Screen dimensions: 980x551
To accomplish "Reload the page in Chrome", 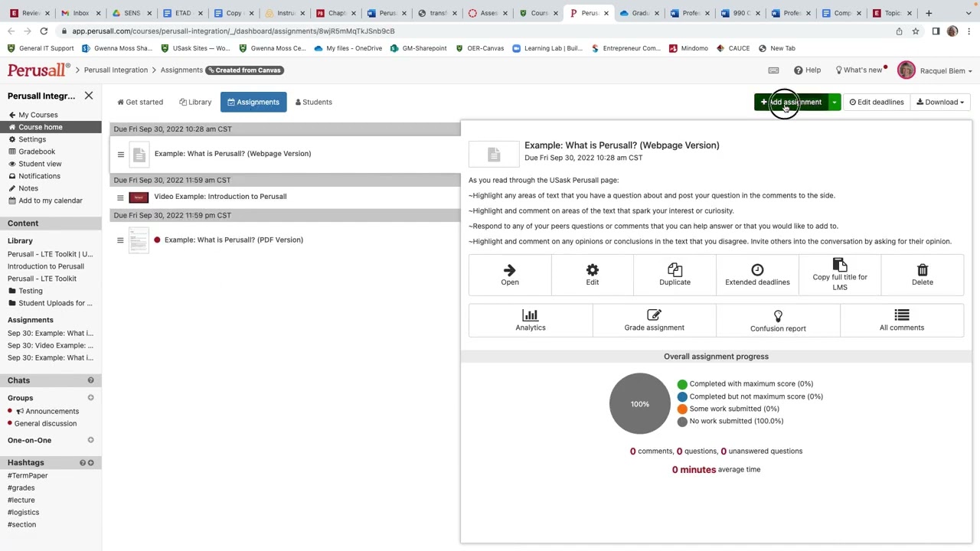I will pyautogui.click(x=44, y=31).
